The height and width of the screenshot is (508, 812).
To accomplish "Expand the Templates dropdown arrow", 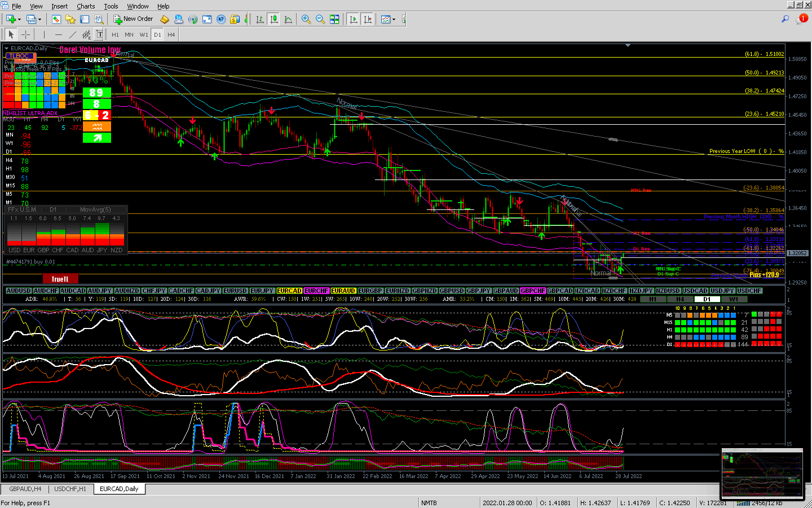I will click(394, 19).
